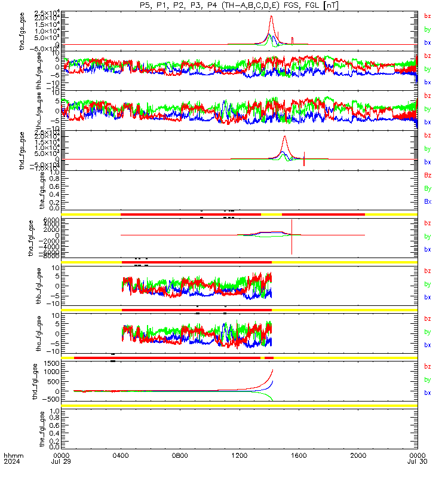The width and height of the screenshot is (448, 478).
Task: Click the blue bx legend of thc_fgs_gse panel
Action: pos(427,122)
